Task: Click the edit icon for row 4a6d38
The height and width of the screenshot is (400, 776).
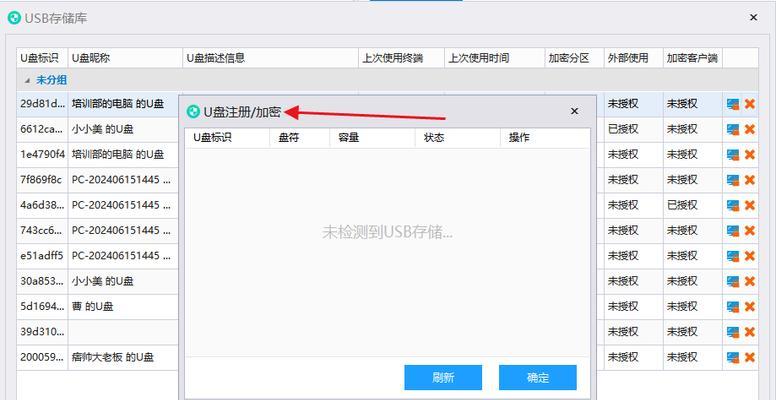Action: [x=733, y=205]
